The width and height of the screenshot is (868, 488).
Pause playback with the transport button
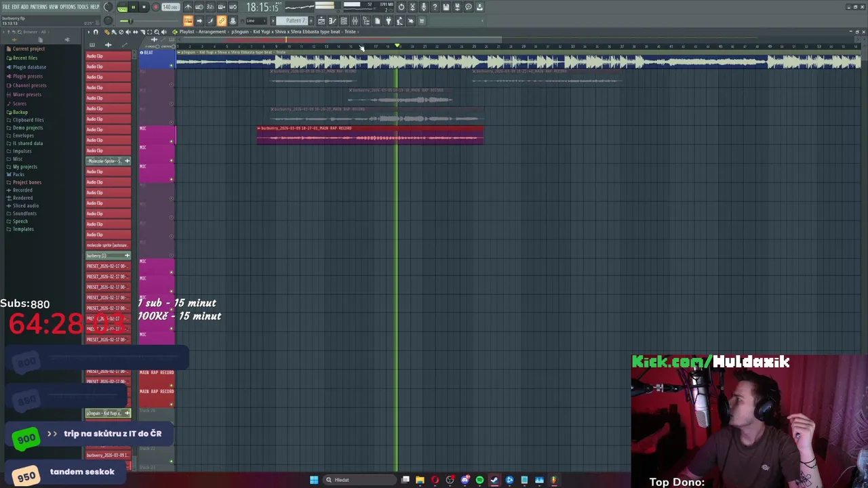[133, 7]
